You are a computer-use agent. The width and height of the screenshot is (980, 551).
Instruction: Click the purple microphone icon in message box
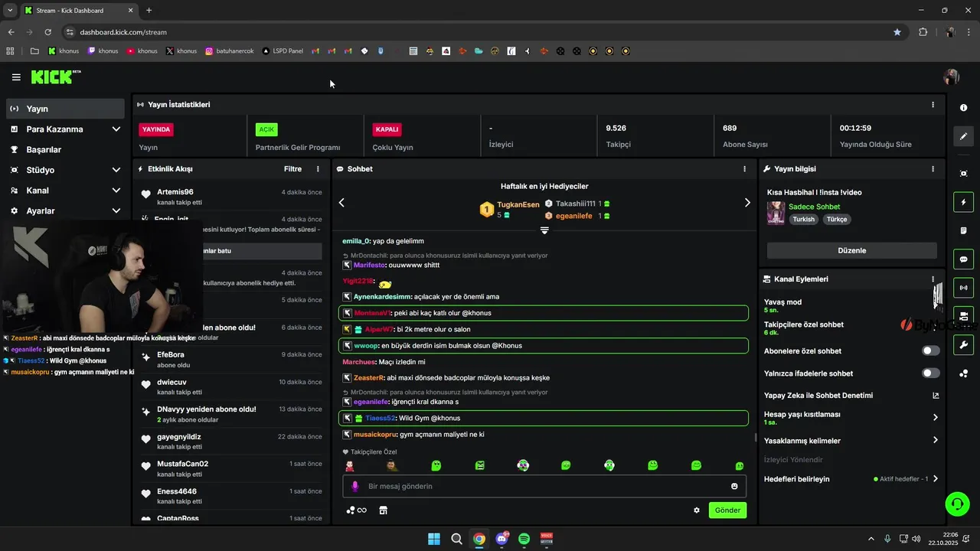(x=354, y=486)
